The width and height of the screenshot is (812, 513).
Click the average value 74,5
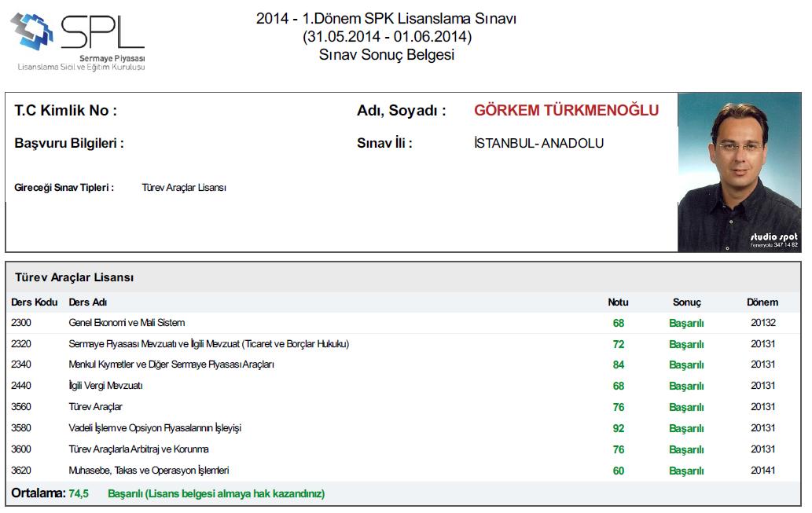78,494
